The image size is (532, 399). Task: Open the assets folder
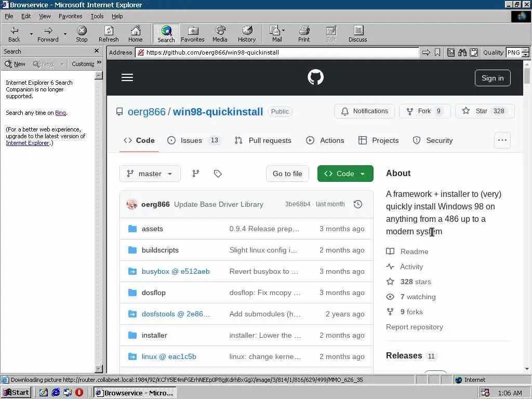pos(152,229)
